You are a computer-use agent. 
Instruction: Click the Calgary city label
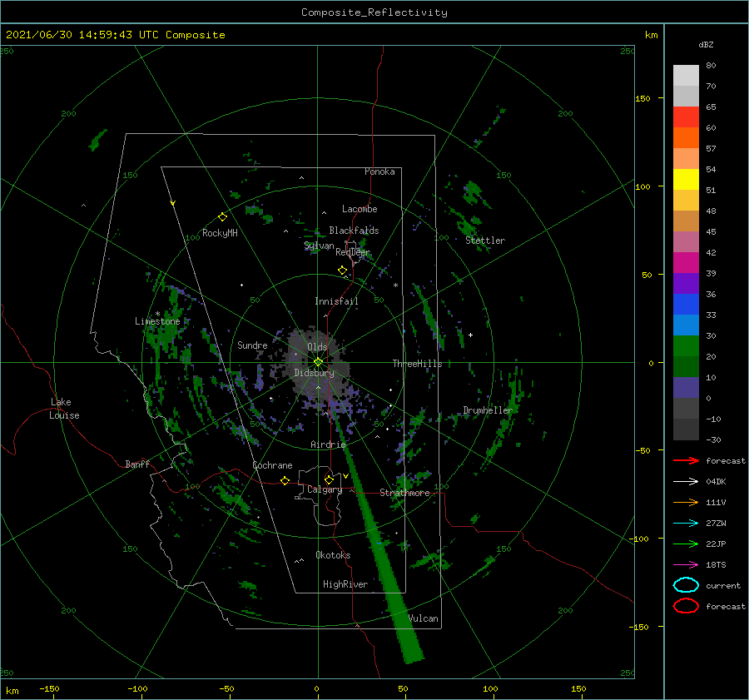click(325, 489)
